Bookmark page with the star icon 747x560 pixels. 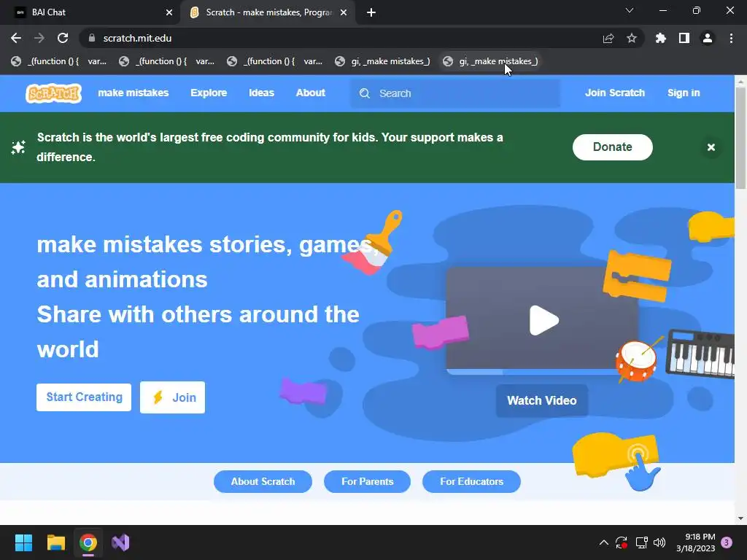(x=632, y=38)
